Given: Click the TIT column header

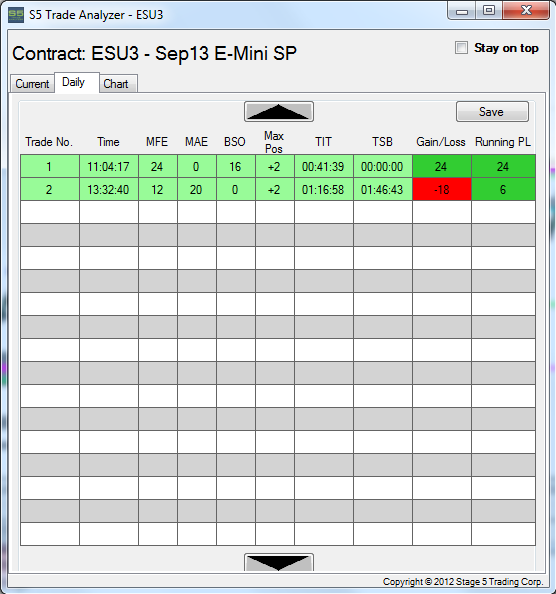Looking at the screenshot, I should [323, 142].
